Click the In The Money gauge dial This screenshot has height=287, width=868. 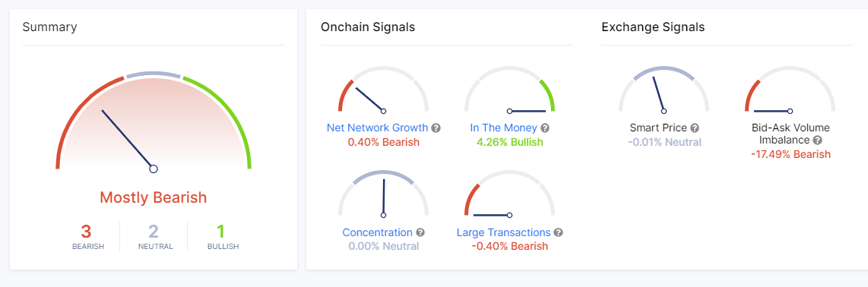(509, 90)
